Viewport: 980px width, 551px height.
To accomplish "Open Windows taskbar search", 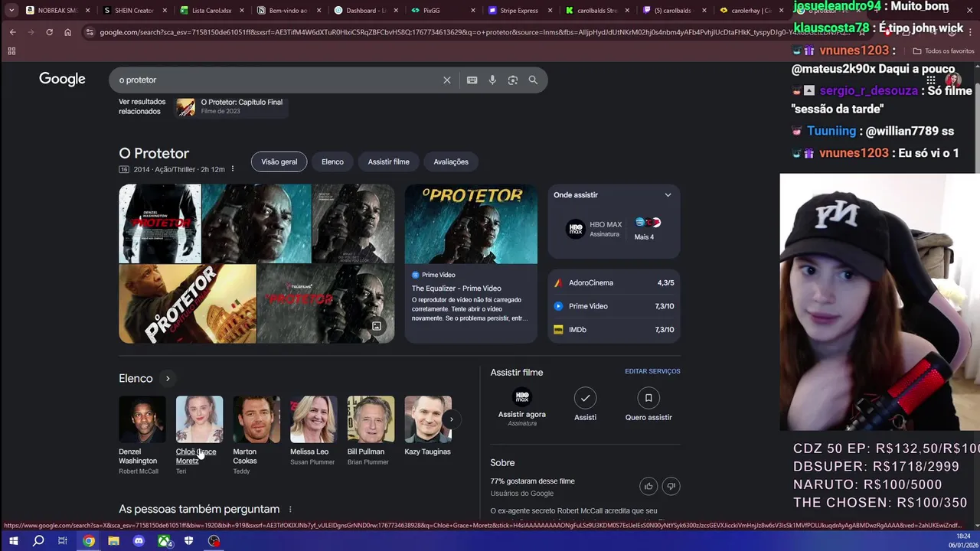I will point(38,541).
